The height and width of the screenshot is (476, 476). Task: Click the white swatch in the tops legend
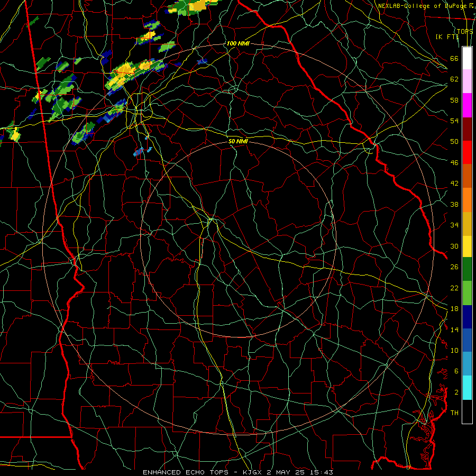click(467, 58)
